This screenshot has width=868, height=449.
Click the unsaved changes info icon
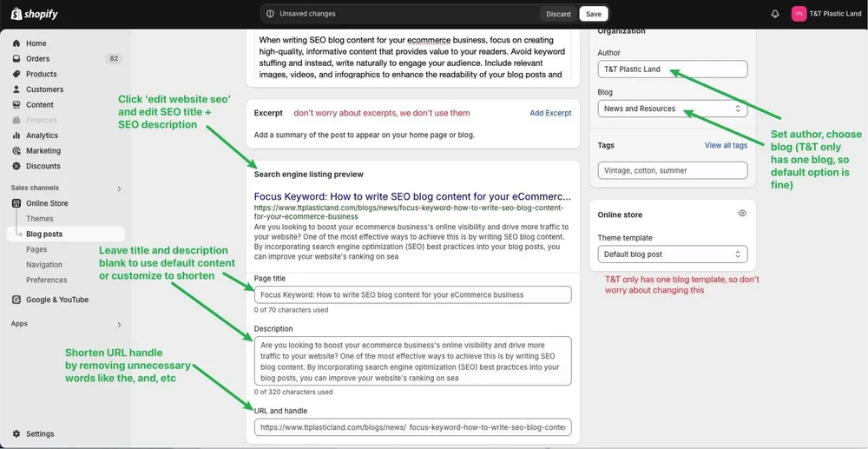point(270,14)
